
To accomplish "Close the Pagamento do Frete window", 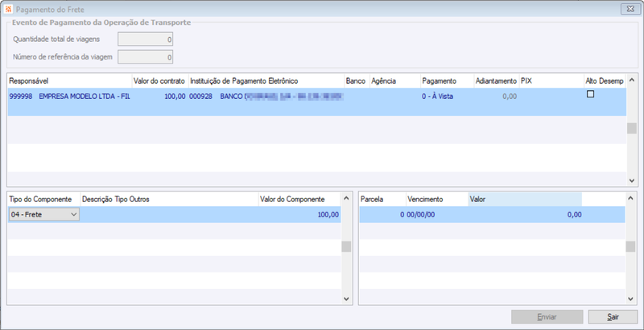I will point(630,9).
